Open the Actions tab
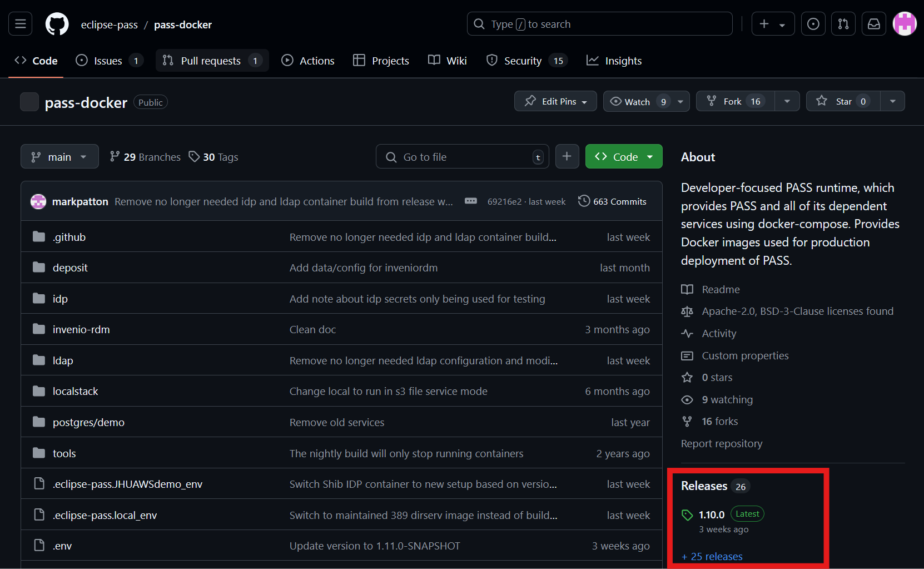 click(308, 61)
